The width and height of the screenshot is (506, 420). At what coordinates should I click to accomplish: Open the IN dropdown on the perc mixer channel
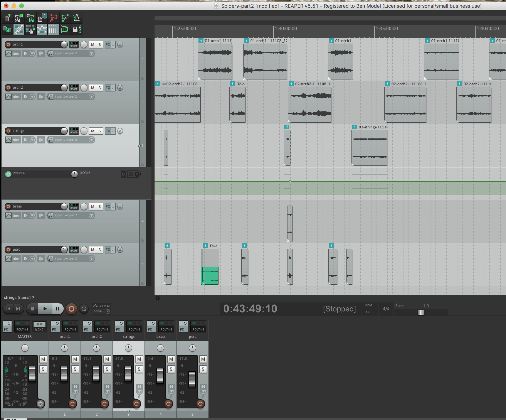203,389
